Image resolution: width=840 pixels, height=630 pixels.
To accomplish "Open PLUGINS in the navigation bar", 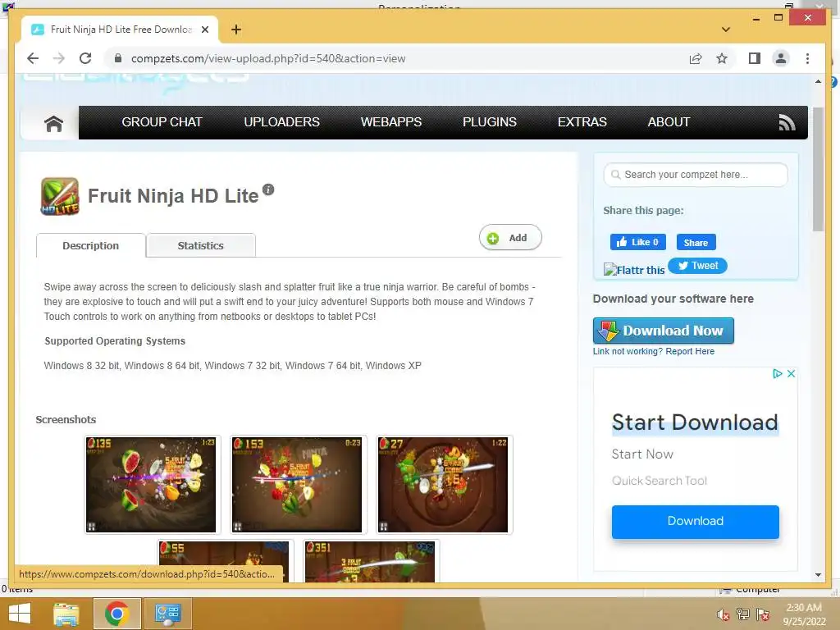I will click(490, 122).
